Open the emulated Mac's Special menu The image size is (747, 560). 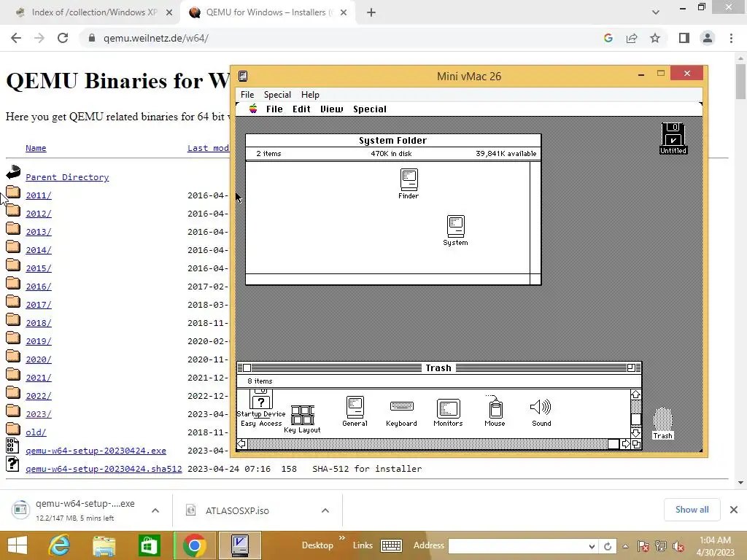click(x=370, y=109)
